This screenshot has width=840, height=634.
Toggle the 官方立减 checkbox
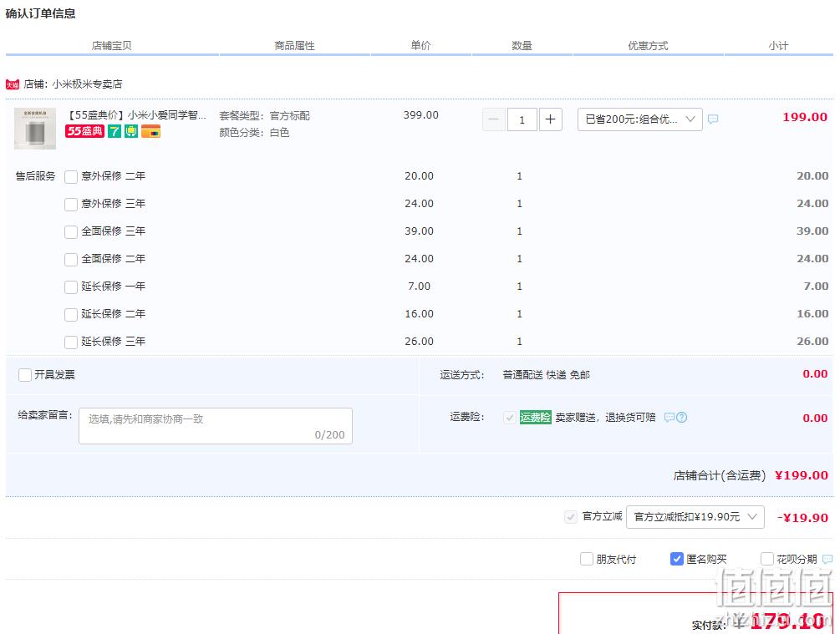[x=571, y=517]
